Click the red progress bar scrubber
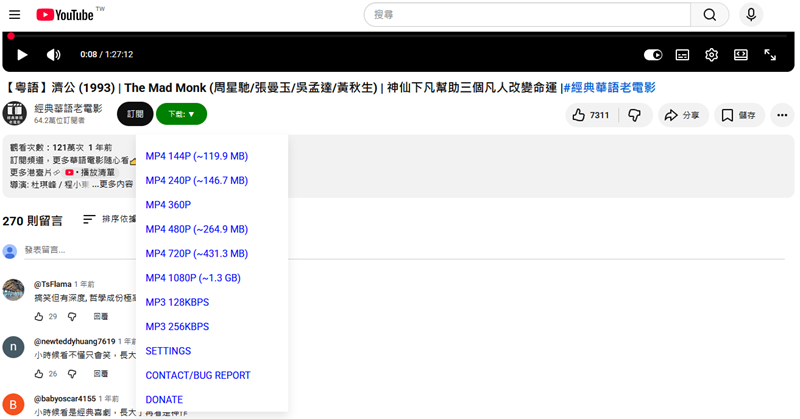 11,36
